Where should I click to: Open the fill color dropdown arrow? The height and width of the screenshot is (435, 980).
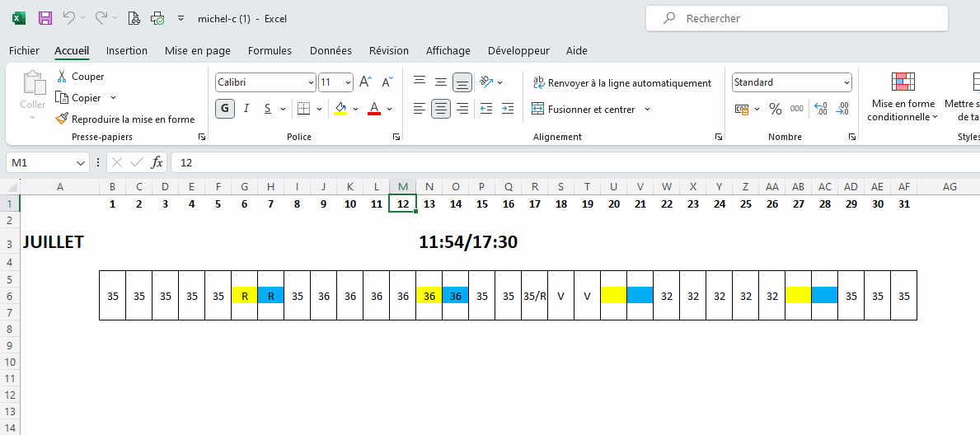click(355, 109)
